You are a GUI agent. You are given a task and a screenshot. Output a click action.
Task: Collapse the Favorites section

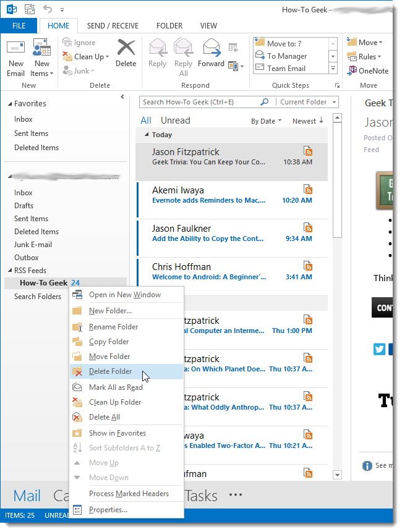(10, 104)
